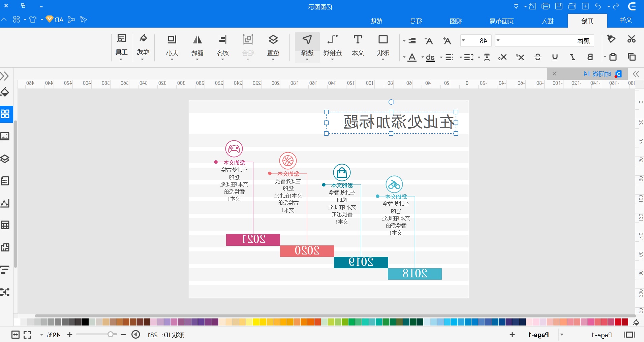Click the scissors Cut icon
This screenshot has width=644, height=342.
[631, 39]
